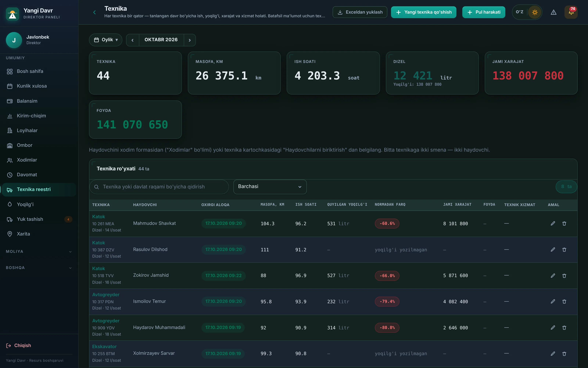Focus the Texnika search field
This screenshot has height=368, width=588.
(159, 187)
